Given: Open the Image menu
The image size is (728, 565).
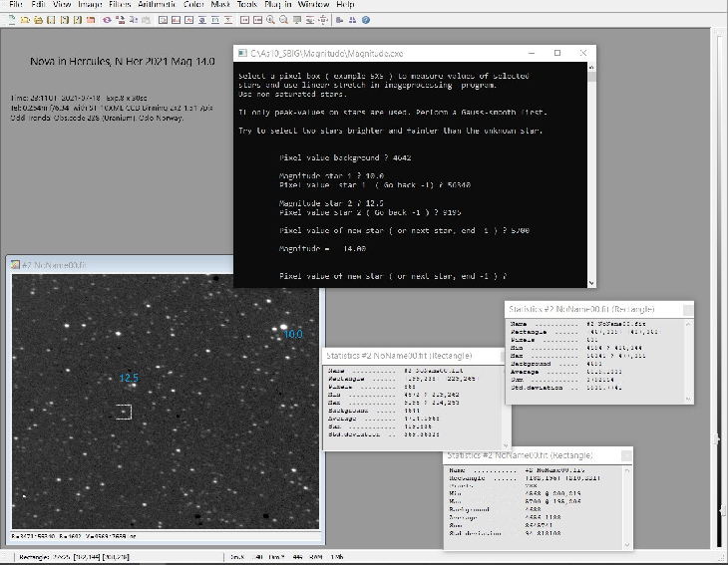Looking at the screenshot, I should pyautogui.click(x=89, y=5).
